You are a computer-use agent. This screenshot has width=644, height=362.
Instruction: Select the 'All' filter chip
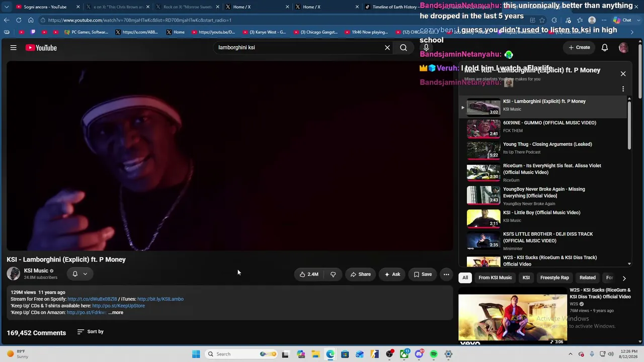click(x=465, y=278)
